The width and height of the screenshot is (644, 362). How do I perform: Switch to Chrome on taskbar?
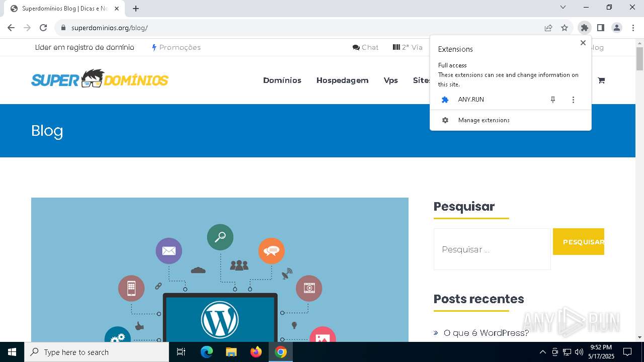(281, 352)
